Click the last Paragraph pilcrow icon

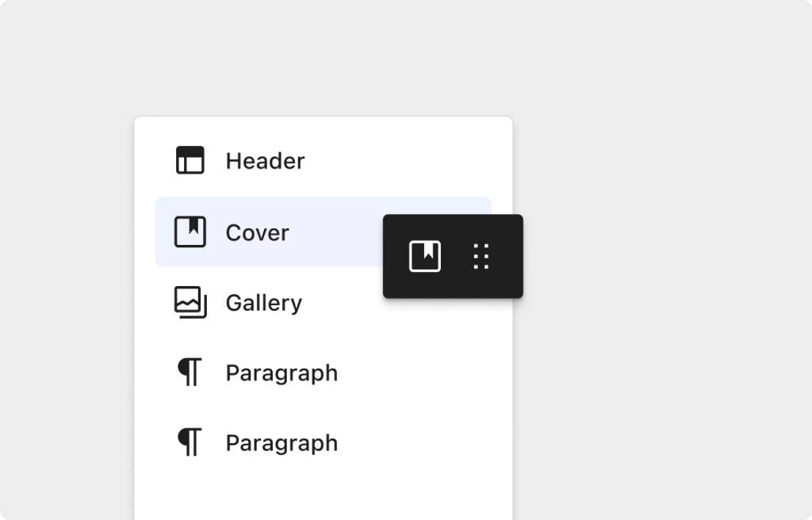click(190, 442)
